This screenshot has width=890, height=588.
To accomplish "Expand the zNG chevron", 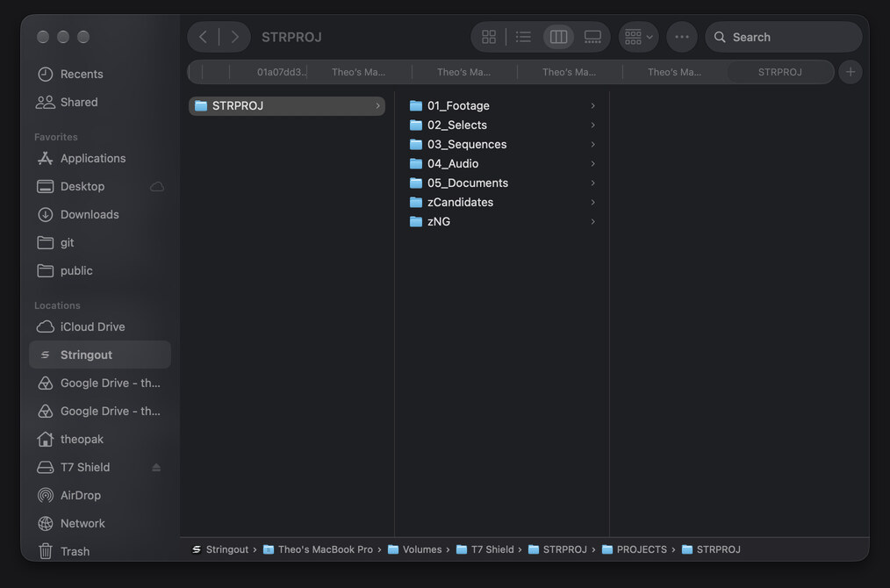I will pos(592,222).
